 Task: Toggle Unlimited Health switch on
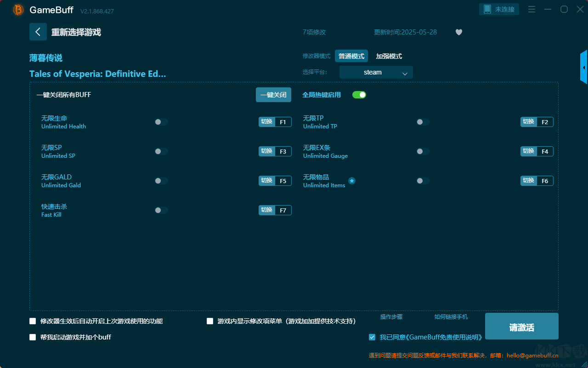click(x=161, y=122)
